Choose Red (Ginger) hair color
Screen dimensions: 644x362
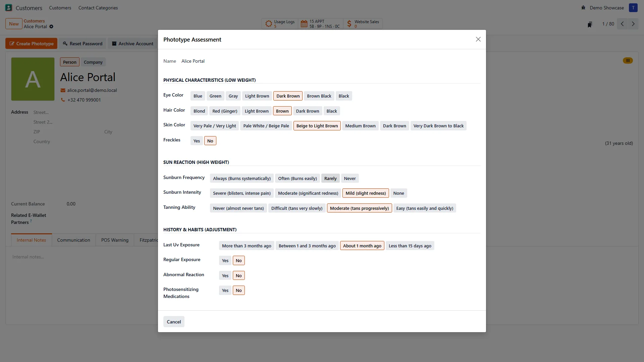(x=225, y=111)
